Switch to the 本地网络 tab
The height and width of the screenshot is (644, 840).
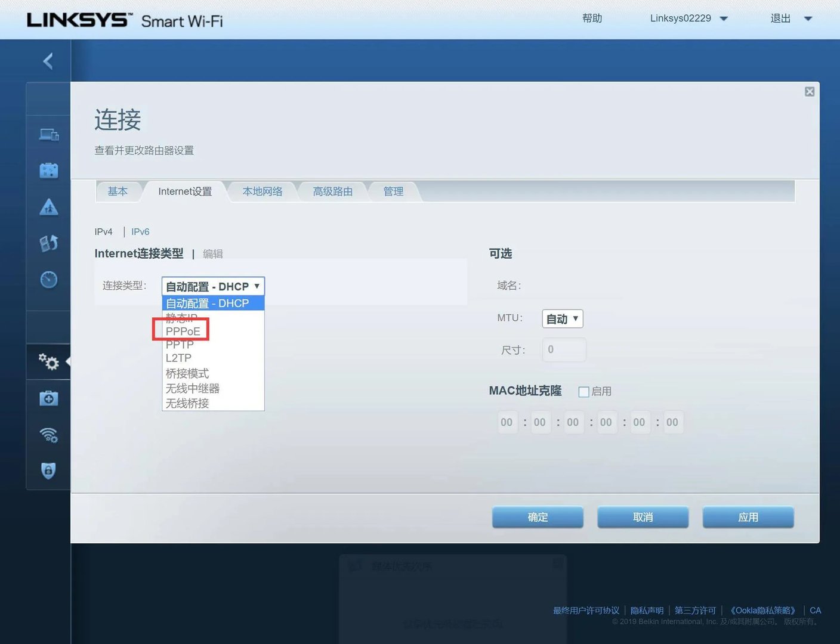[262, 191]
